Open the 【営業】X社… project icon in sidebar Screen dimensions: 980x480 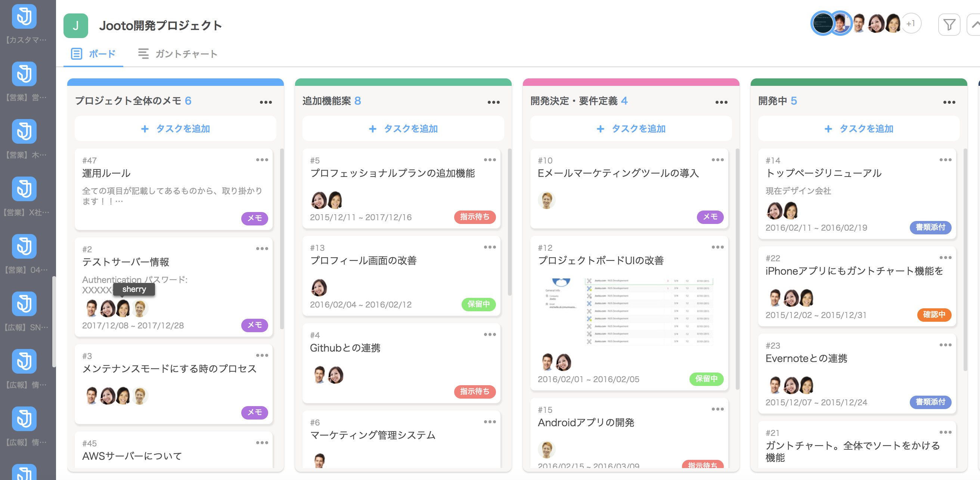[x=24, y=188]
